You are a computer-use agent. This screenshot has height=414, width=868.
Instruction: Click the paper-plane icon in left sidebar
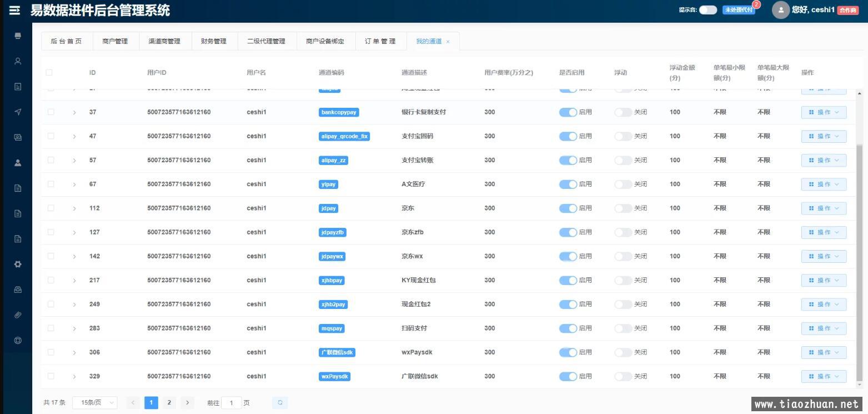[18, 112]
